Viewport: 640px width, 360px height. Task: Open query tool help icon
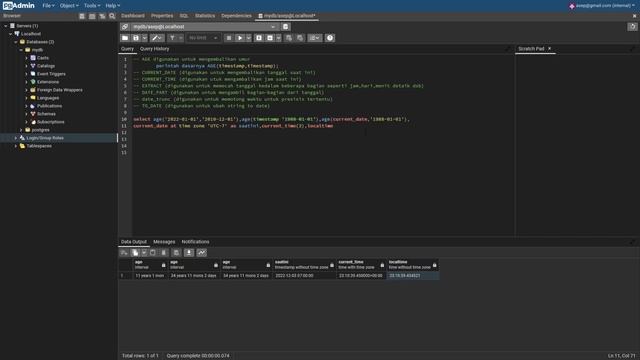330,38
